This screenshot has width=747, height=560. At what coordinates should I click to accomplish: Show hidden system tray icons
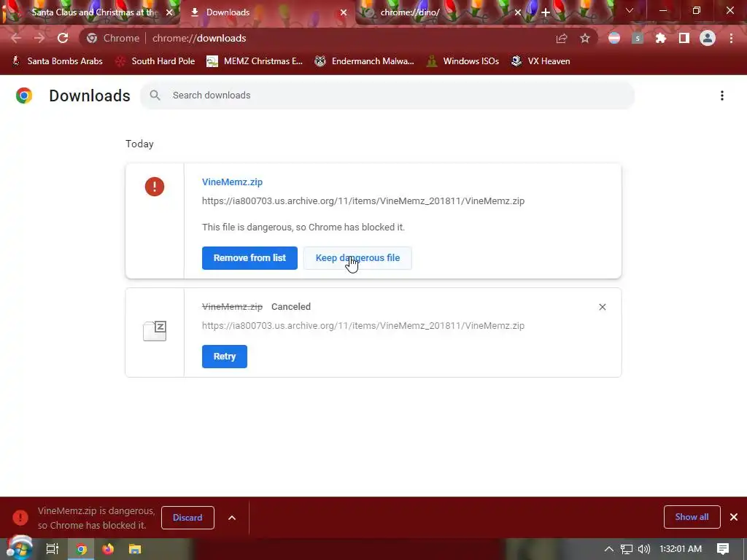pos(609,549)
